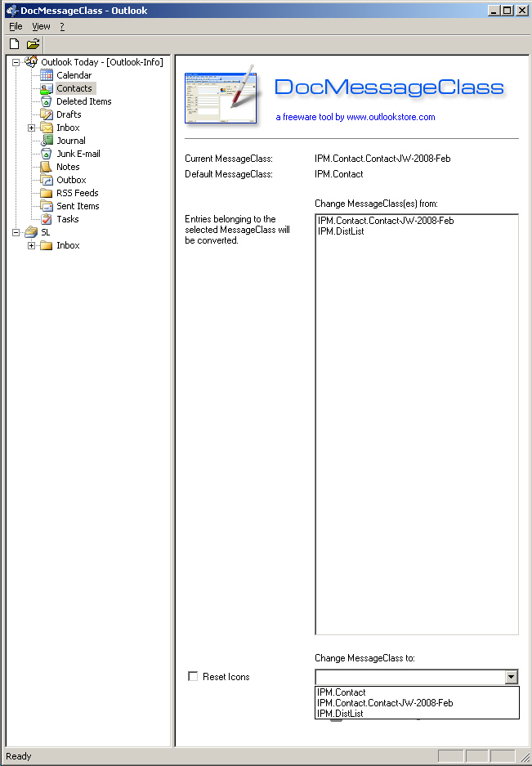Click the Inbox icon under Outlook Today
This screenshot has width=532, height=766.
pyautogui.click(x=47, y=128)
